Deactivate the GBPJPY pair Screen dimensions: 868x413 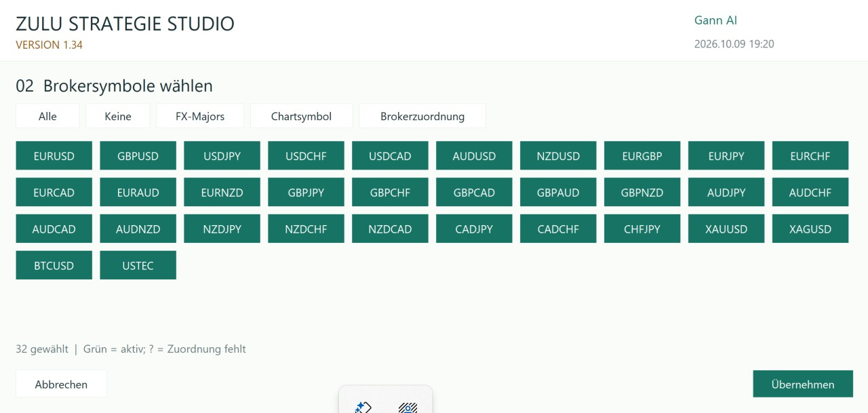[x=307, y=193]
